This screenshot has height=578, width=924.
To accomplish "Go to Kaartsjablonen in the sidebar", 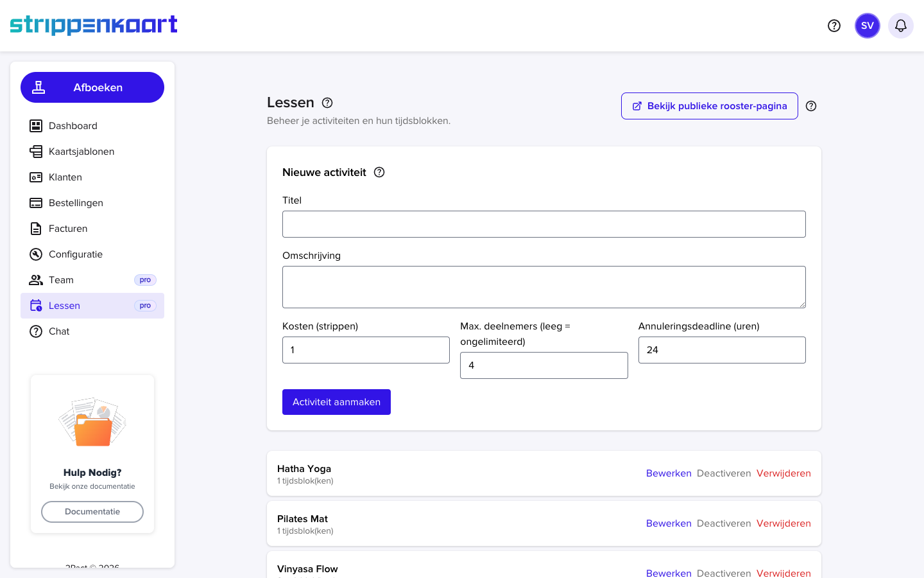I will point(92,152).
